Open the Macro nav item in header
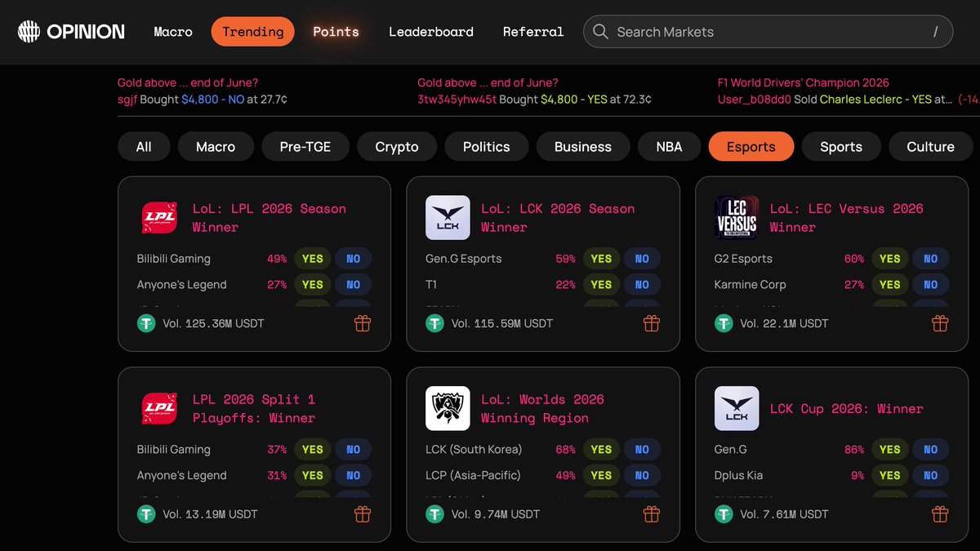This screenshot has width=980, height=551. 173,32
